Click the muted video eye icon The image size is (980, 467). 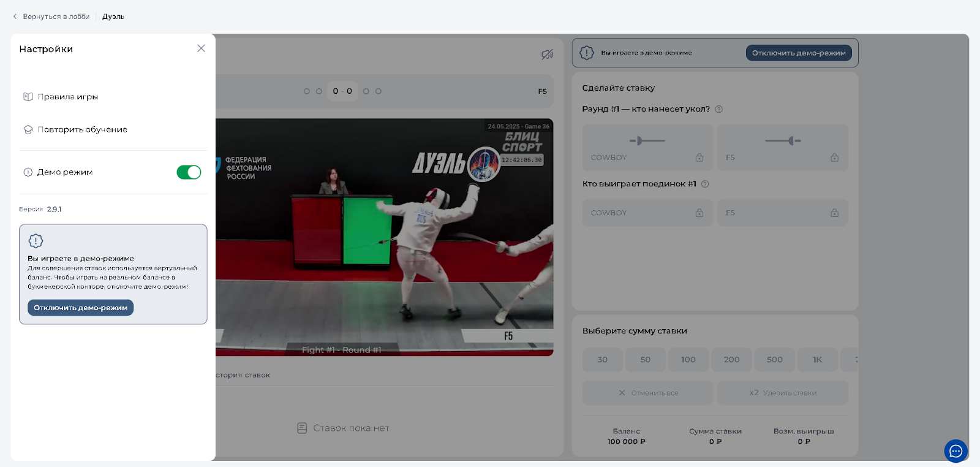click(547, 55)
